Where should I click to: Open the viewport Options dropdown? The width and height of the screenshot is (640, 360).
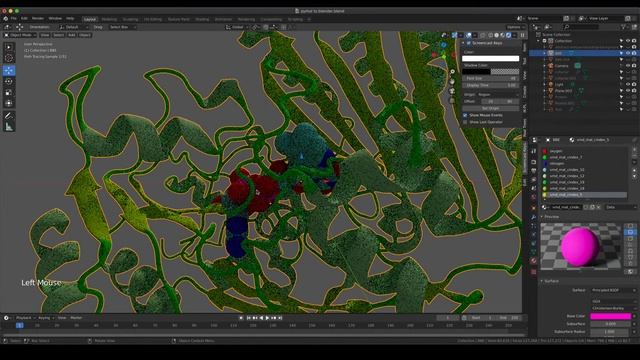[x=515, y=27]
